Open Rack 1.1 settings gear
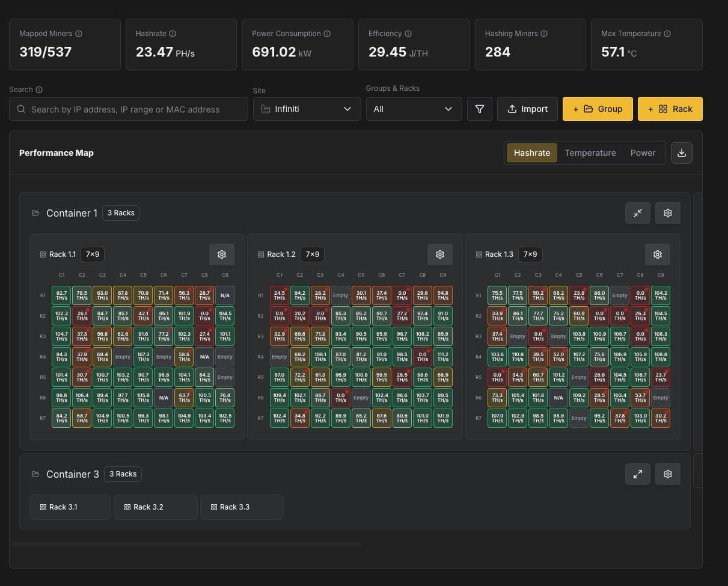The image size is (728, 586). pyautogui.click(x=222, y=254)
